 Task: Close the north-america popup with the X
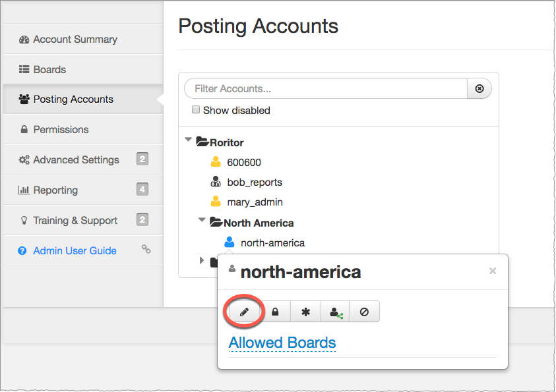point(492,270)
